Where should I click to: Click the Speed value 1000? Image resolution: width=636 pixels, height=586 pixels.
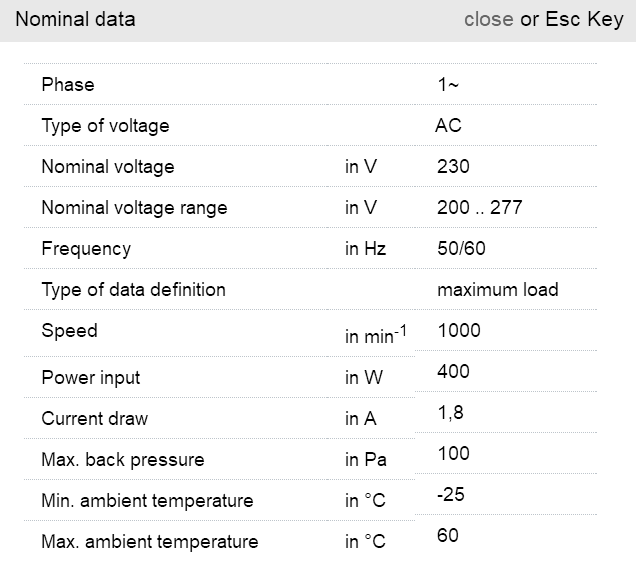tap(459, 331)
